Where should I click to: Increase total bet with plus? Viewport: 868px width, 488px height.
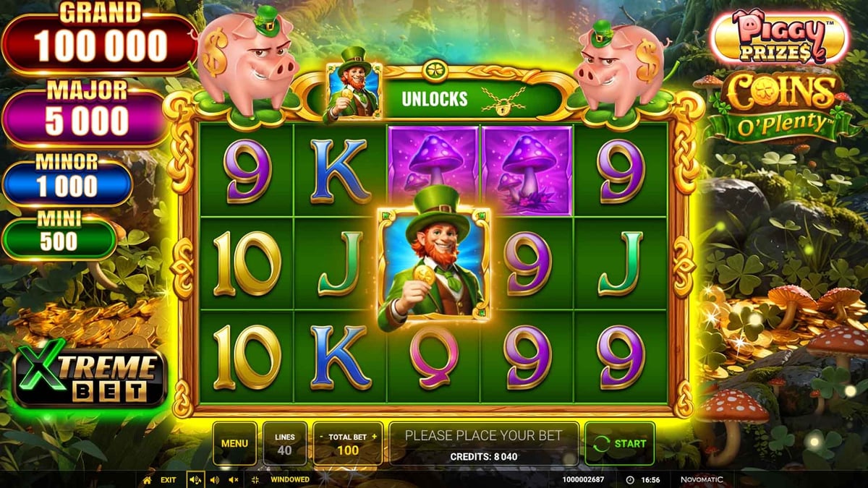point(374,437)
